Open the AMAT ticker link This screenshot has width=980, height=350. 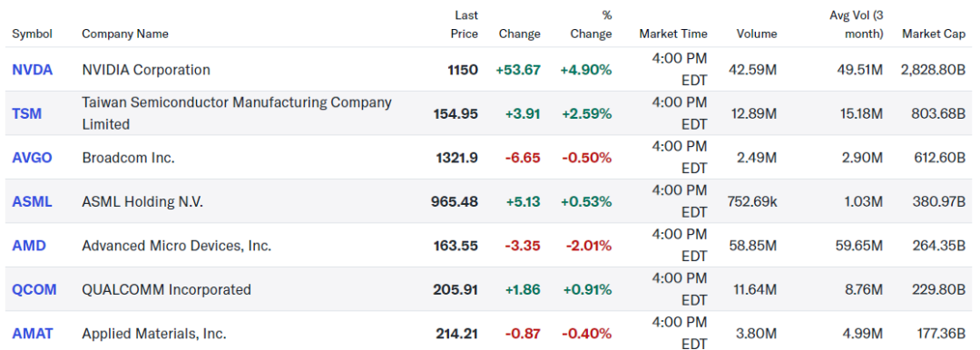pyautogui.click(x=33, y=334)
